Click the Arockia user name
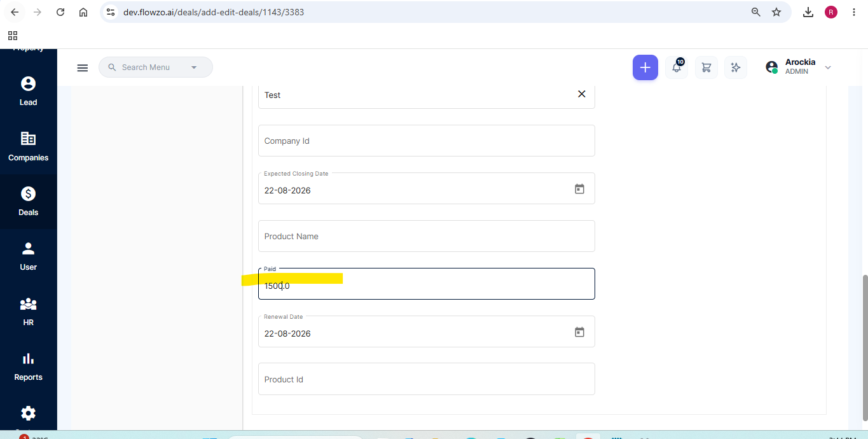868x439 pixels. pyautogui.click(x=800, y=62)
